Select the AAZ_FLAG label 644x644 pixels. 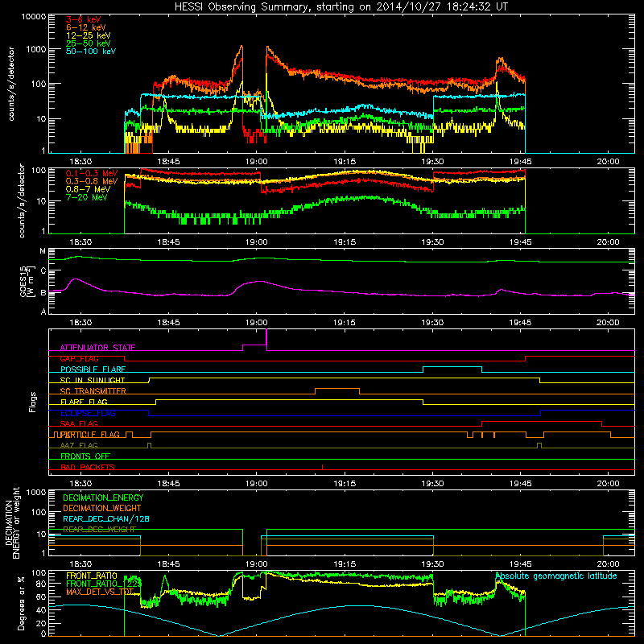[x=79, y=446]
